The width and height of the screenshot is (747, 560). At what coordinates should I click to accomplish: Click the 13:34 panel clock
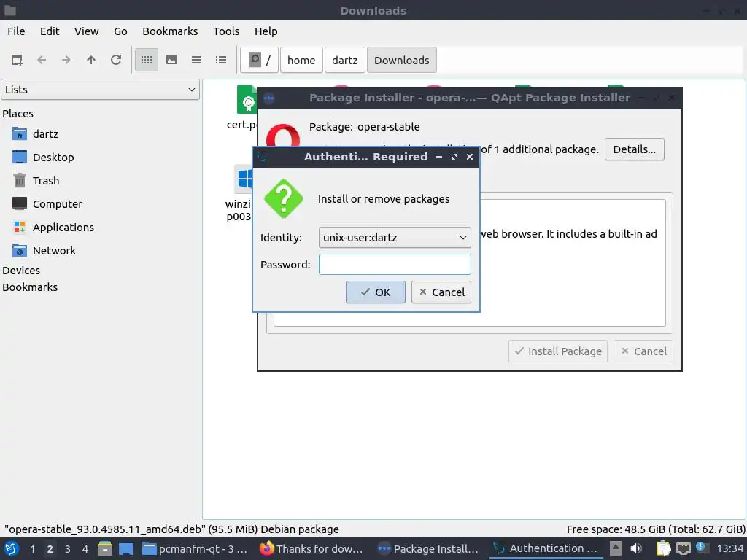pos(729,548)
